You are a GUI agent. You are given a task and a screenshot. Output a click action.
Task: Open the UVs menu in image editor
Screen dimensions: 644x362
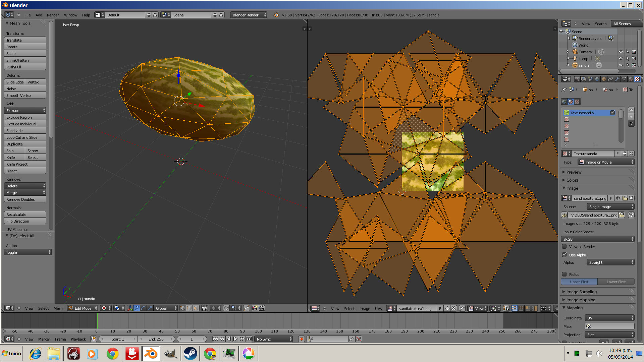click(x=378, y=308)
